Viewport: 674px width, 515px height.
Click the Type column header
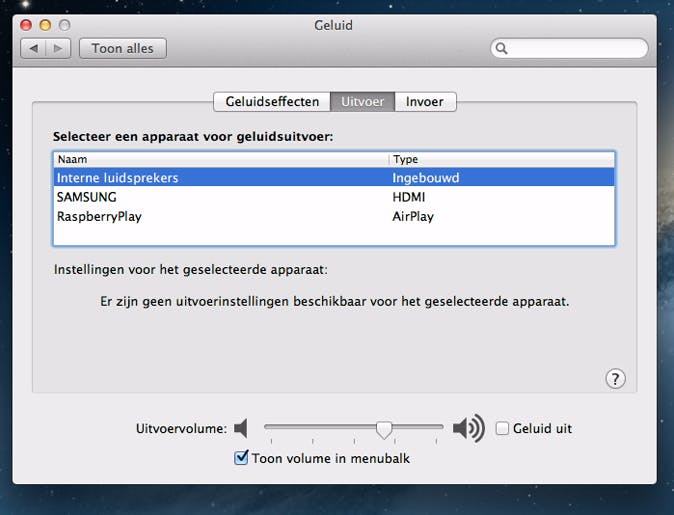(502, 159)
